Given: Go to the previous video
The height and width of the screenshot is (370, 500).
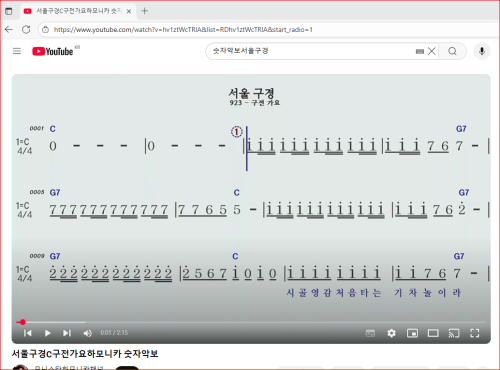Looking at the screenshot, I should [28, 333].
